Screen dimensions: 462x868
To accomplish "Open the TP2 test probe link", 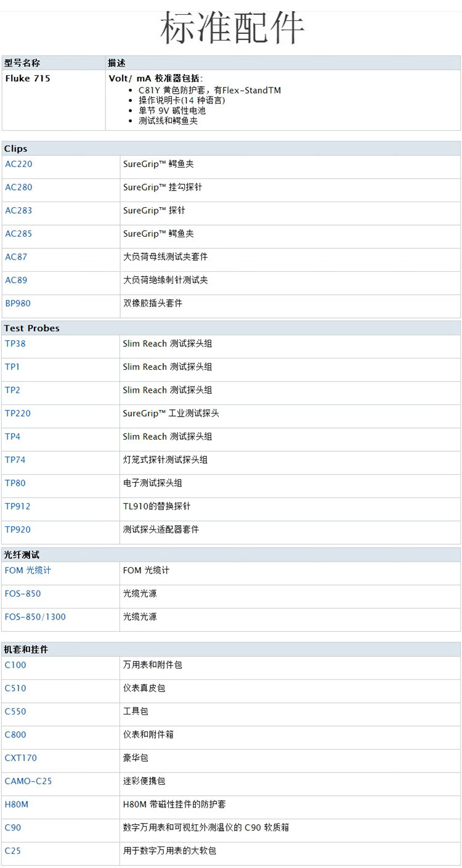I will [x=12, y=390].
